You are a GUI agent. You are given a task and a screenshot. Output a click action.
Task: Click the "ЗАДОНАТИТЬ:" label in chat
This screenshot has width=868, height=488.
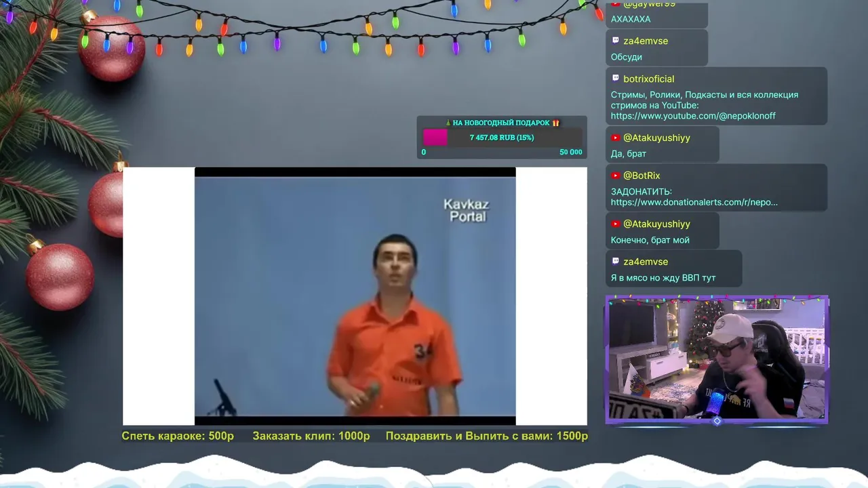pos(642,192)
